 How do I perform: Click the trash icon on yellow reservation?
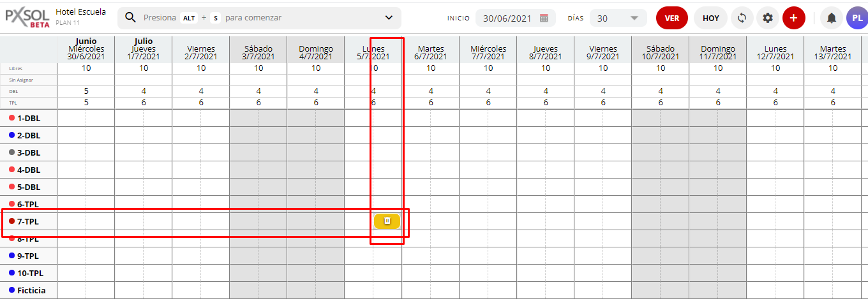tap(387, 221)
